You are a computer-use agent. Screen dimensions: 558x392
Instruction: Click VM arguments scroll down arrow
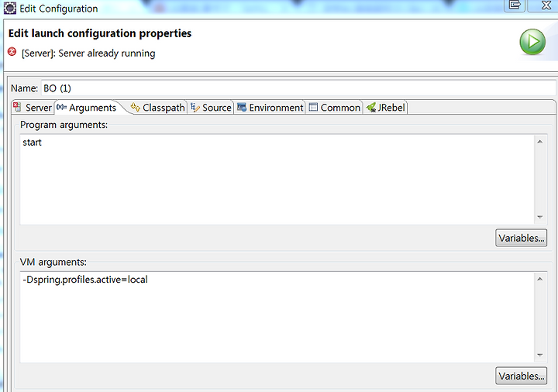pos(540,355)
